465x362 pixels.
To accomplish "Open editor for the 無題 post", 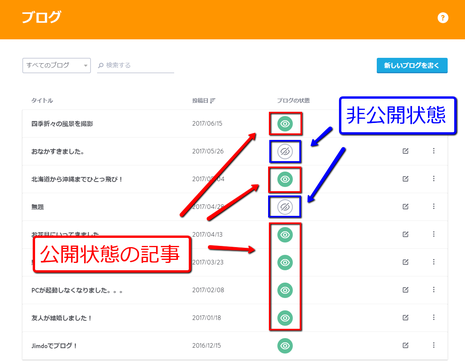I will click(x=405, y=207).
